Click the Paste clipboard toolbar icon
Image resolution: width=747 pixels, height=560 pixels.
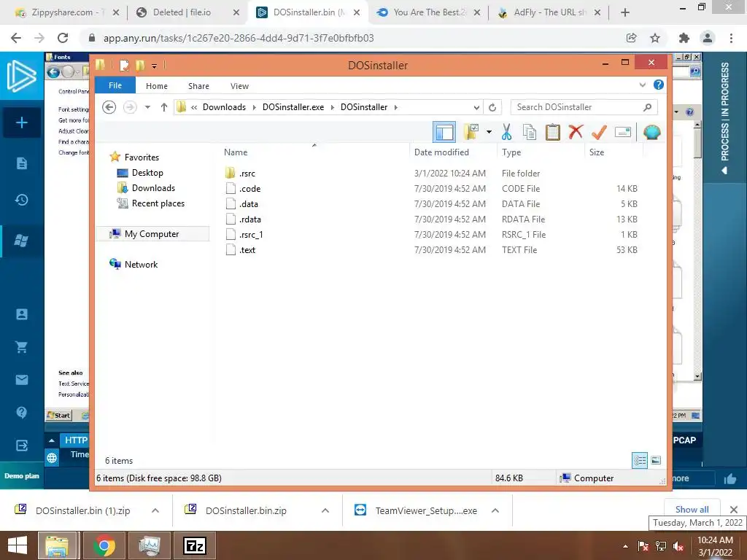pos(553,132)
